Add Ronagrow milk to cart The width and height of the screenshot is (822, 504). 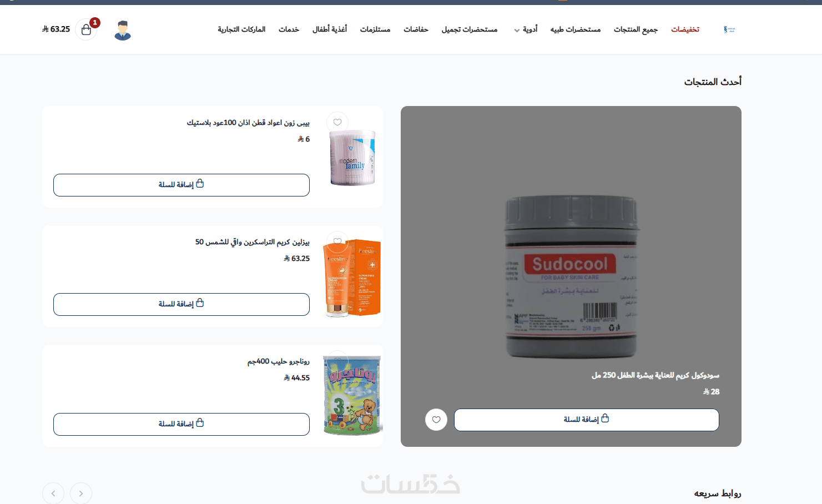click(181, 424)
